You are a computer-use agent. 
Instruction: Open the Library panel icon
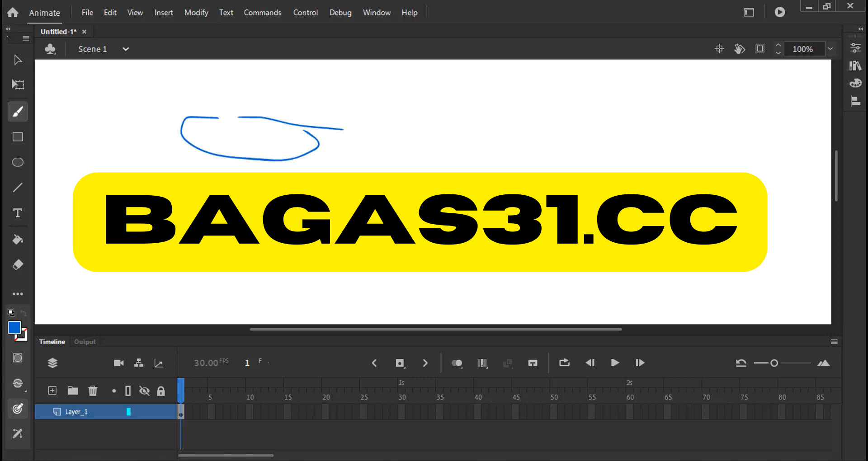click(x=855, y=66)
